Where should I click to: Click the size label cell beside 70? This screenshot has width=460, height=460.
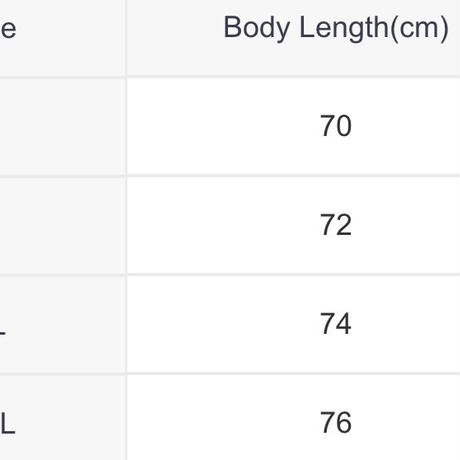point(63,126)
